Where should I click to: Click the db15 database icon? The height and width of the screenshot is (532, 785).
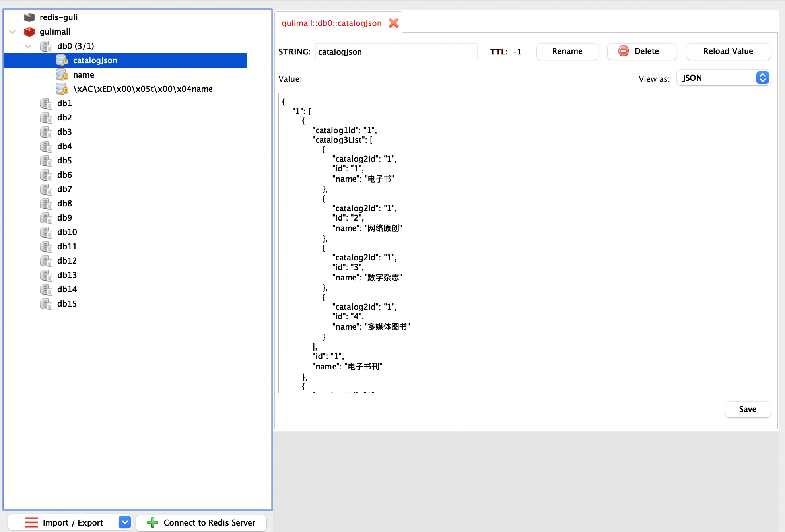pyautogui.click(x=46, y=304)
